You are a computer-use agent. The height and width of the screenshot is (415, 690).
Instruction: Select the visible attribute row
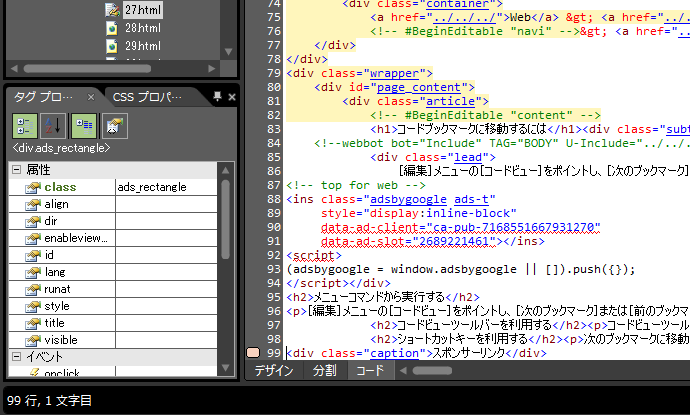click(x=113, y=340)
